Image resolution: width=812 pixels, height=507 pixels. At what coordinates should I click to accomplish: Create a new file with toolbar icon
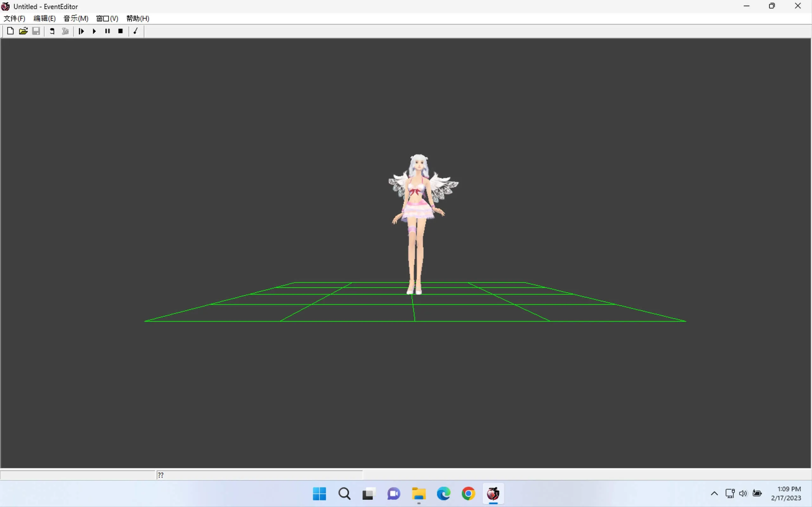10,31
